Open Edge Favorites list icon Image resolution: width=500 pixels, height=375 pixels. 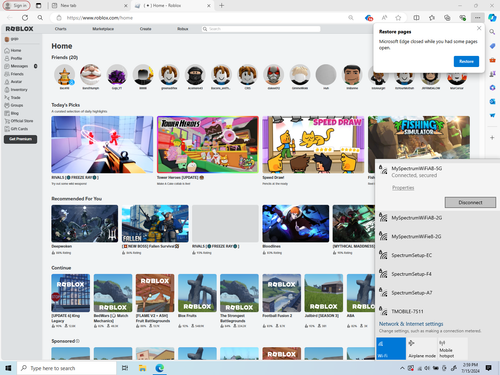click(x=432, y=18)
